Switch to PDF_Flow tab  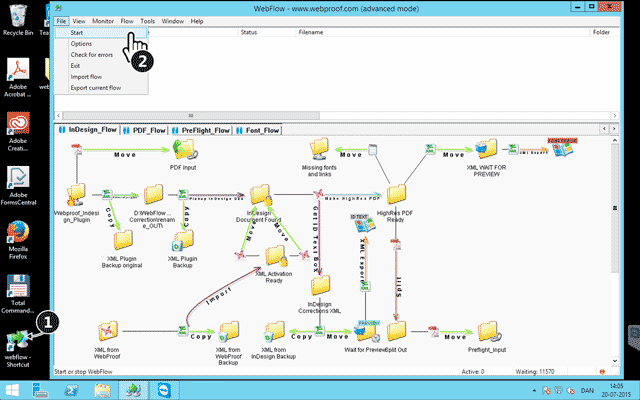pyautogui.click(x=144, y=130)
